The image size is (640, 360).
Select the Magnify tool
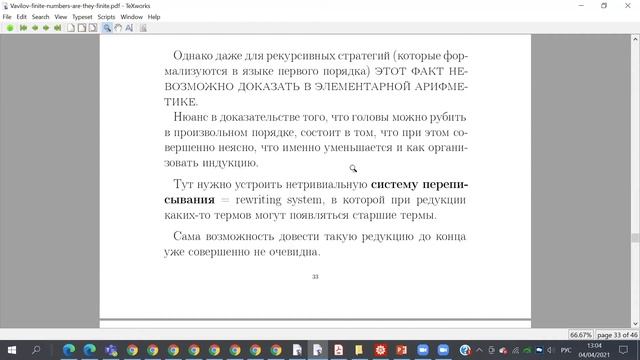pos(107,28)
